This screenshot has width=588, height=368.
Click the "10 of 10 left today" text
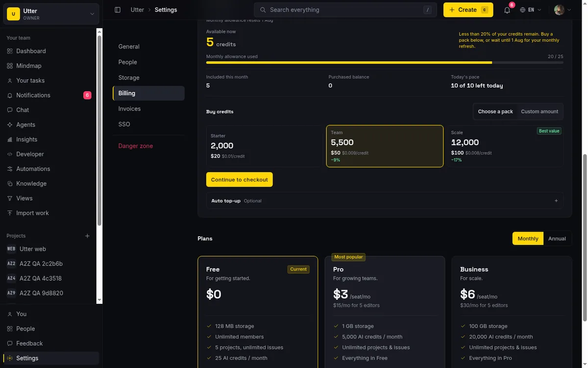click(x=477, y=85)
